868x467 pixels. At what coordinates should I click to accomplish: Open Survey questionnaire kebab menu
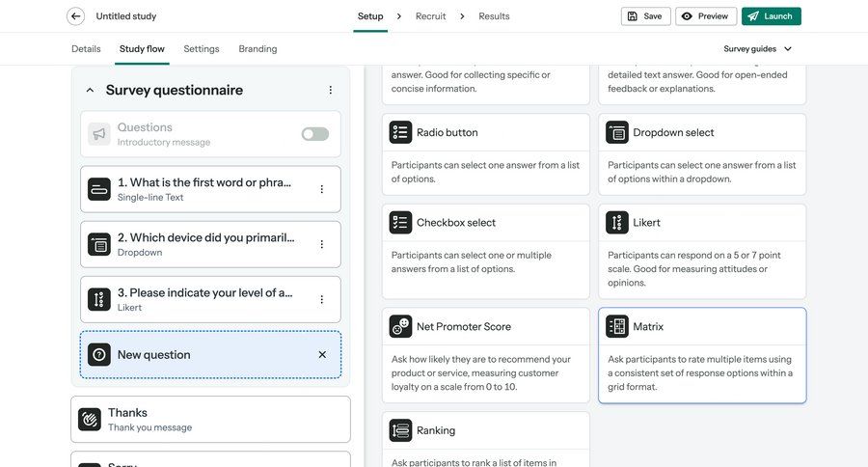click(330, 90)
